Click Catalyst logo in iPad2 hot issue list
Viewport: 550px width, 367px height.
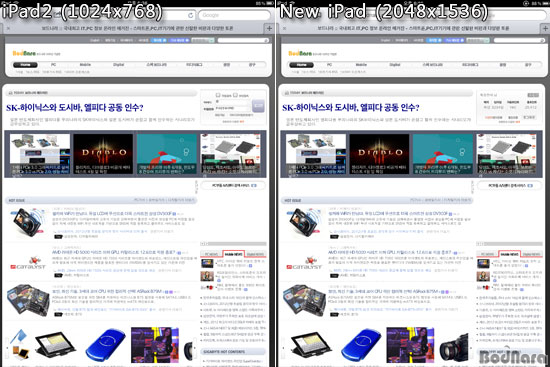(x=28, y=264)
